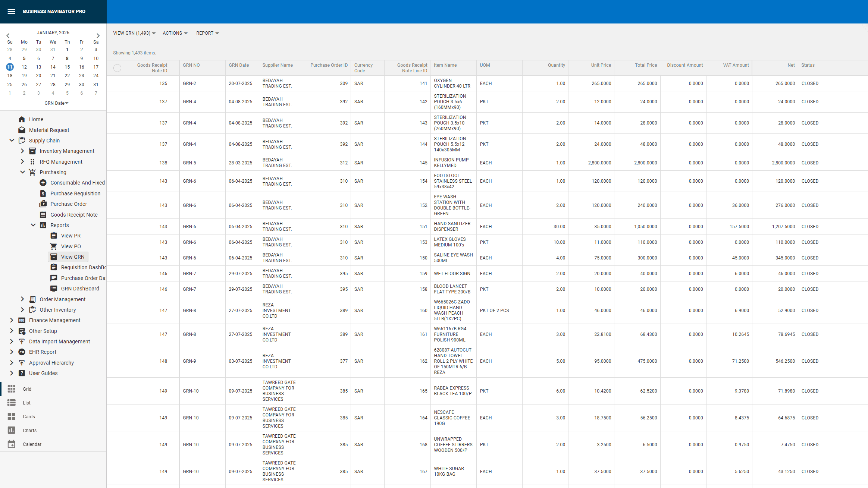The width and height of the screenshot is (868, 488).
Task: Open the REPORT menu
Action: 207,33
